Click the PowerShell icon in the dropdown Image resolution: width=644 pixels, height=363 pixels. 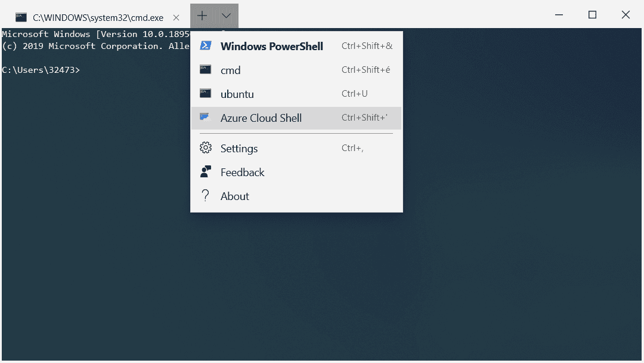[x=205, y=45]
